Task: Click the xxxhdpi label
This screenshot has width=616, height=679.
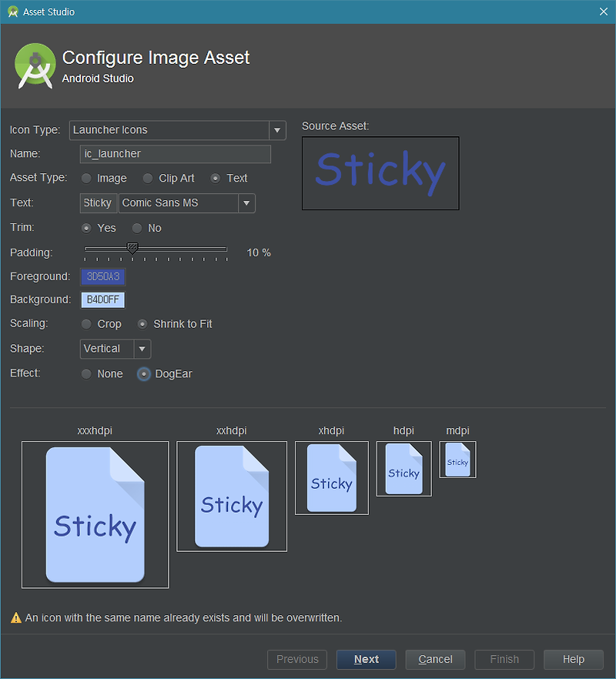Action: point(95,431)
